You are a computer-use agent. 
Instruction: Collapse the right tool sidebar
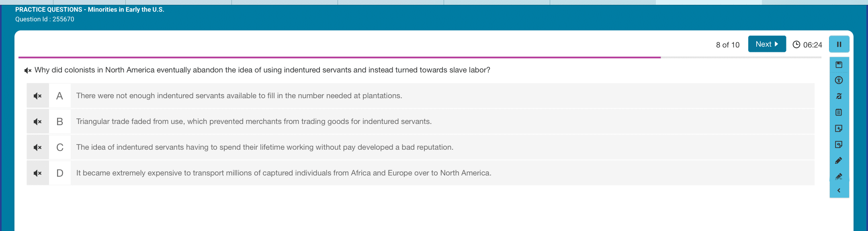[839, 190]
